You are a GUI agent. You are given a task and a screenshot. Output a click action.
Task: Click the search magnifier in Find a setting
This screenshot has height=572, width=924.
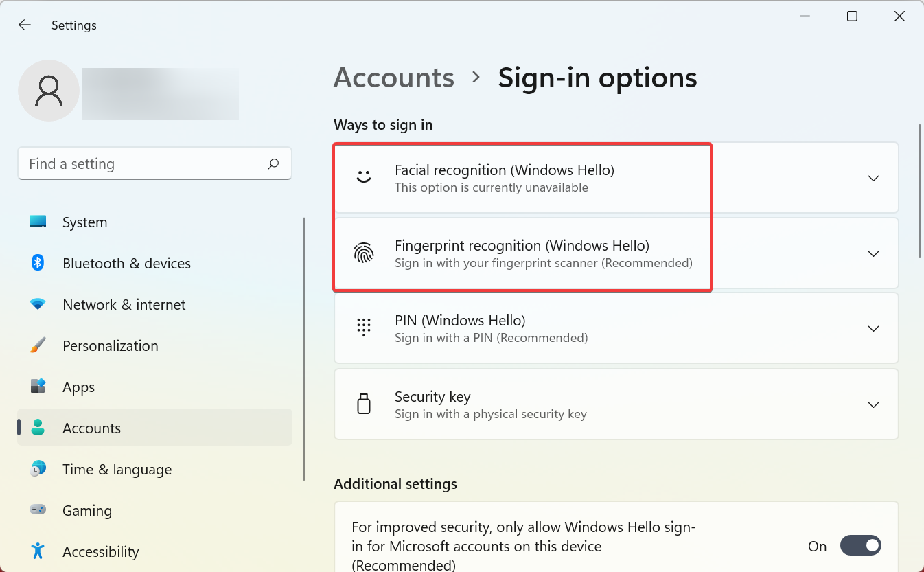273,163
